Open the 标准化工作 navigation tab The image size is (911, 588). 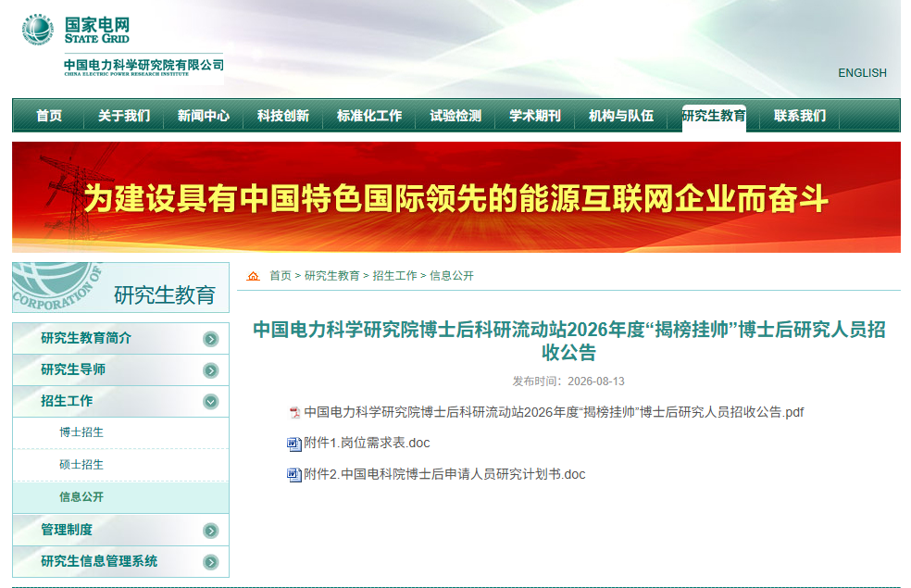point(368,116)
